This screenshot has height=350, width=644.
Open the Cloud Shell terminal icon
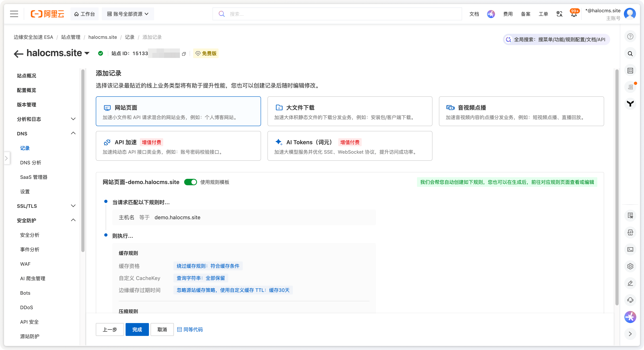point(630,249)
